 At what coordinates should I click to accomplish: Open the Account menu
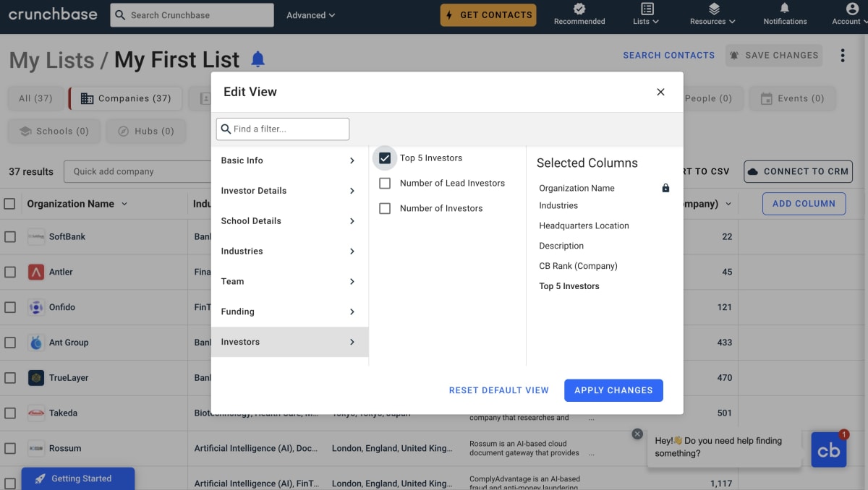(x=851, y=14)
